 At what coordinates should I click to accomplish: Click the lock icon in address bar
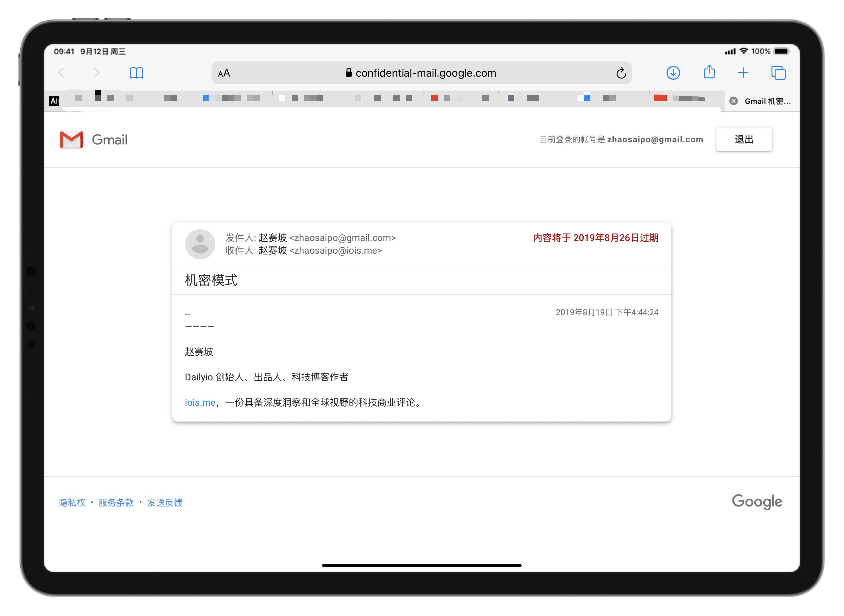(x=349, y=72)
